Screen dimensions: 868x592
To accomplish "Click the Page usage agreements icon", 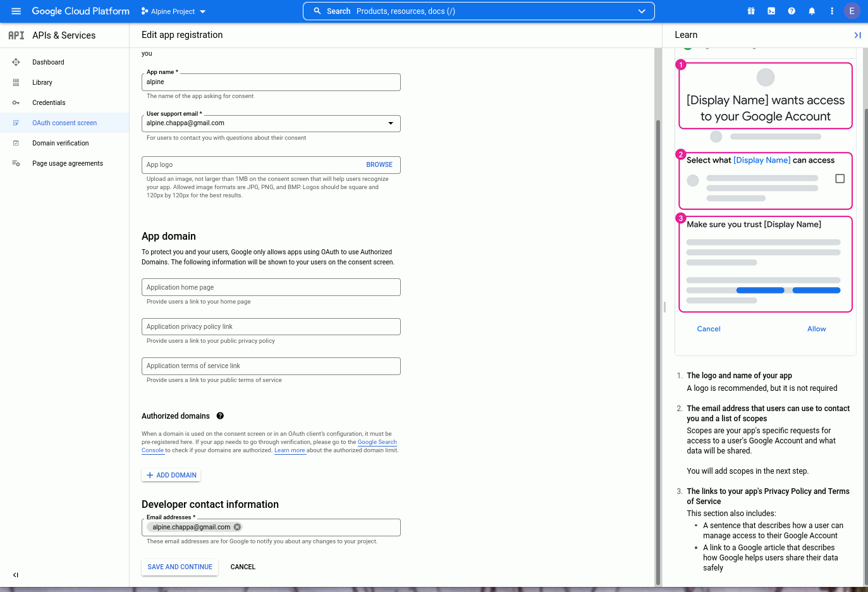I will 16,163.
